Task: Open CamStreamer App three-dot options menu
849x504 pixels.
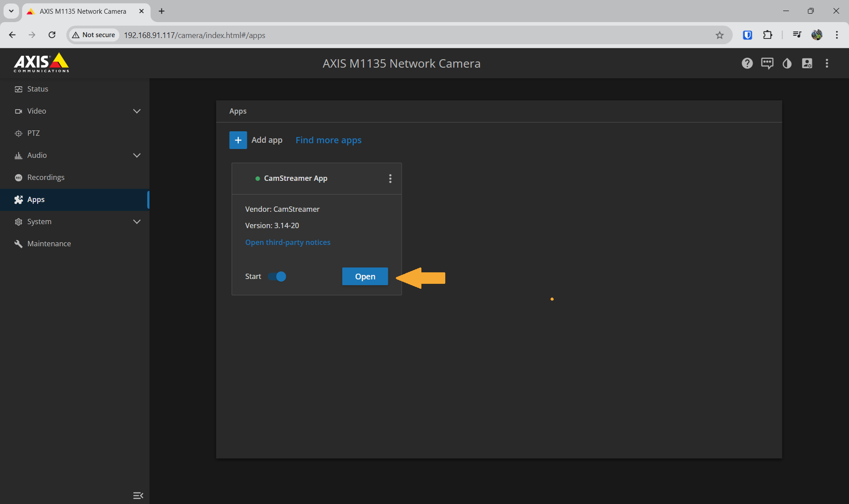Action: click(x=390, y=178)
